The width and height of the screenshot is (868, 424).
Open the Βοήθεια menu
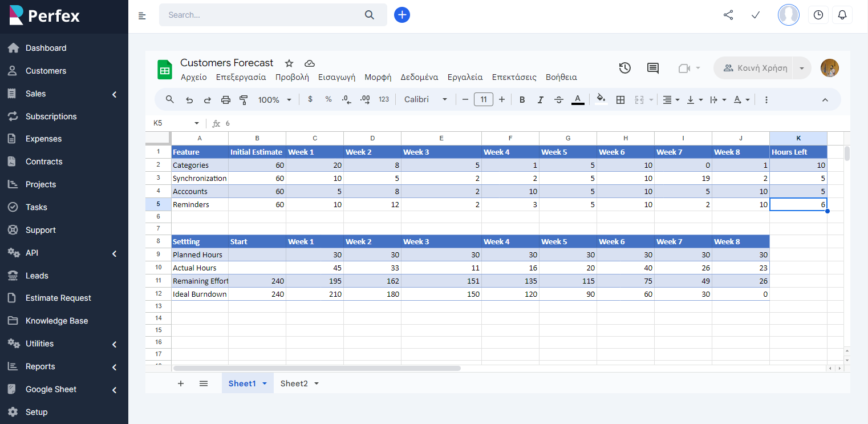561,77
